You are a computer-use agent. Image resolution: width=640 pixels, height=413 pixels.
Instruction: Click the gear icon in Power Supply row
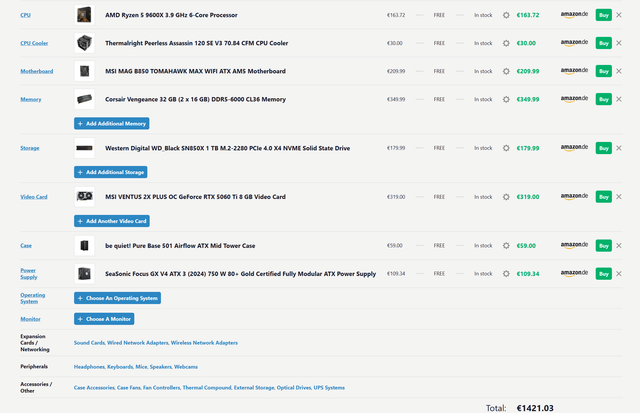(506, 274)
